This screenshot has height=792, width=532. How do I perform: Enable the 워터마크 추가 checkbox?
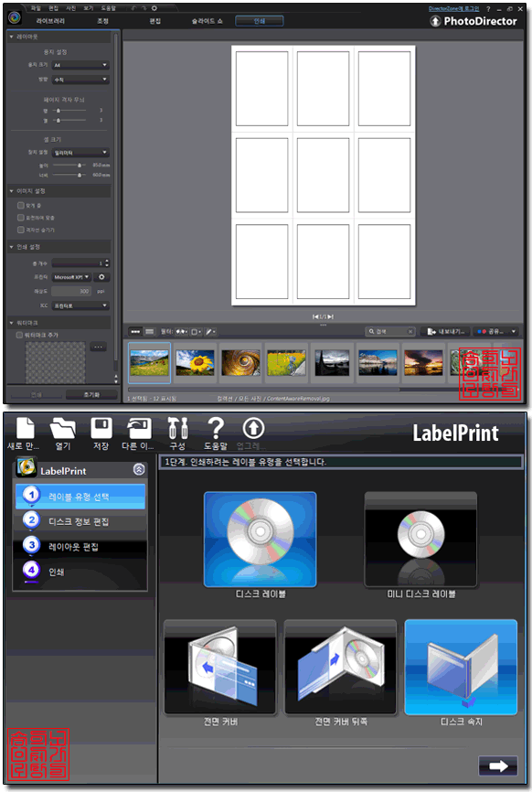[x=20, y=335]
